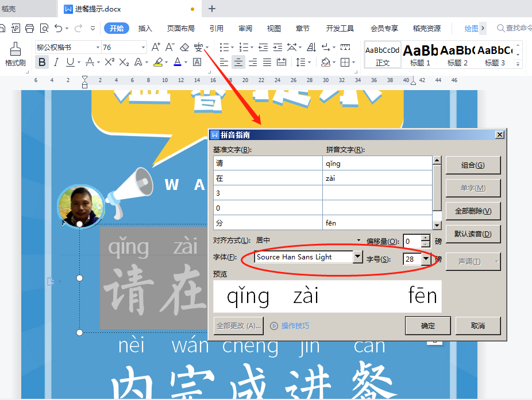Screen dimensions: 532x400
Task: Switch to the 页面布局 tab
Action: 181,29
